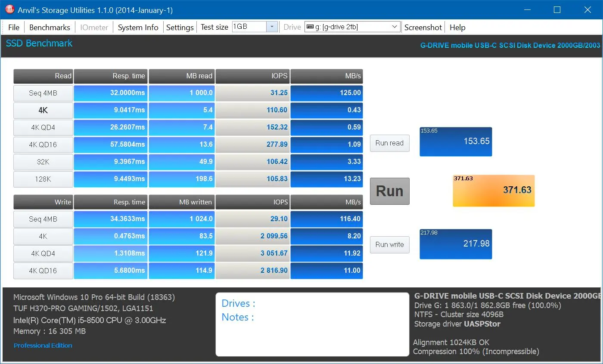Click the TUF H370-PRO GAMING motherboard line
Viewport: 603px width, 364px height.
pos(83,308)
